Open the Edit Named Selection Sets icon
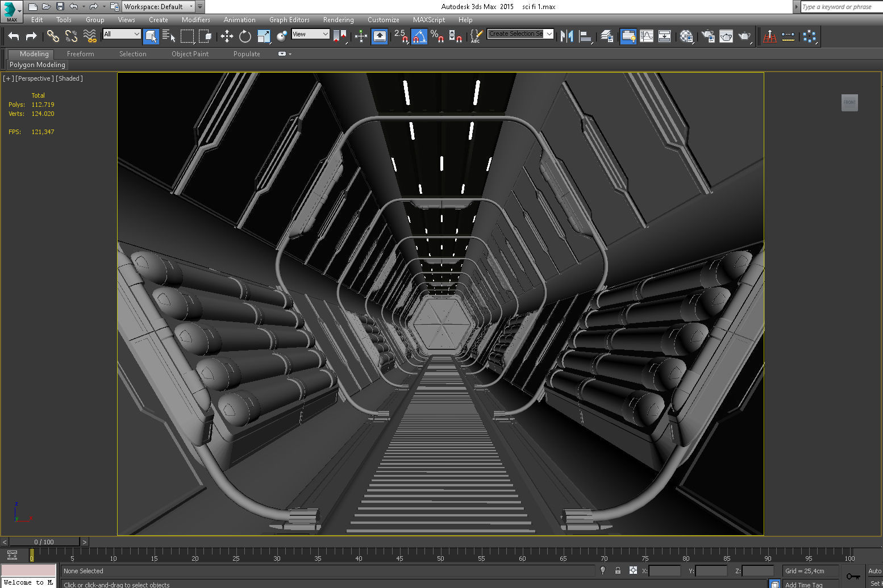The height and width of the screenshot is (588, 883). tap(476, 36)
